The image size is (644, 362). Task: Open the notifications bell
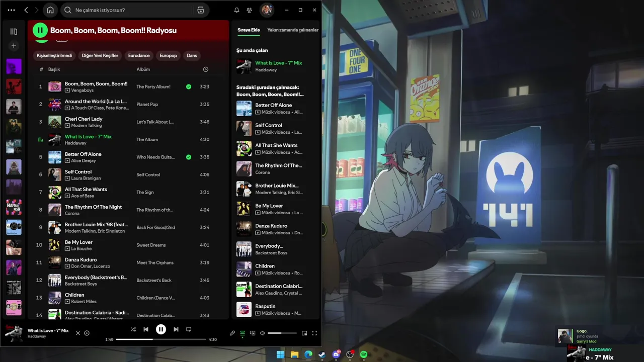click(x=236, y=10)
